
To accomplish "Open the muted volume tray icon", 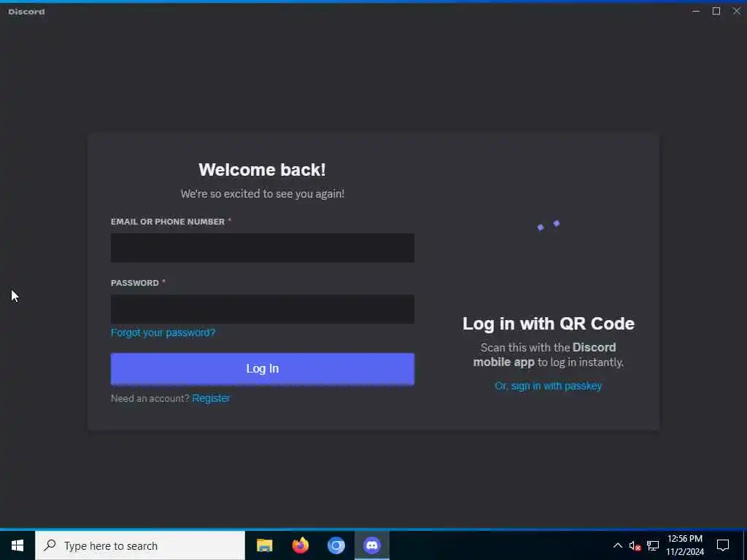I will 635,545.
